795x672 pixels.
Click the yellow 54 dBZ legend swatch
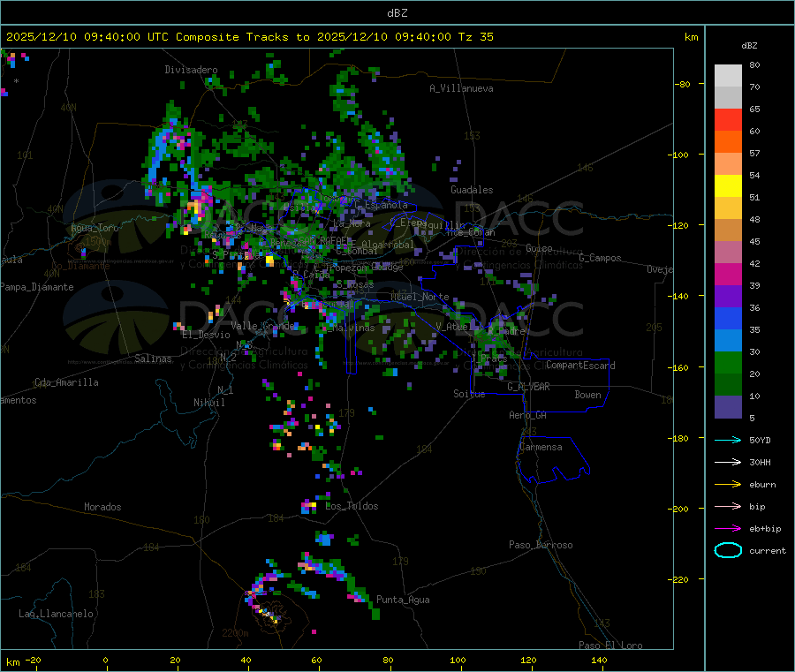(728, 186)
